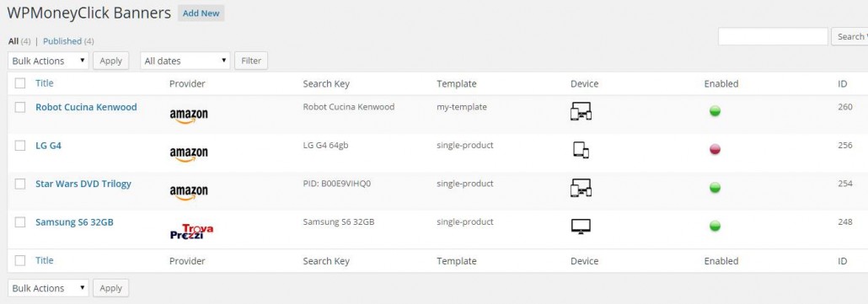This screenshot has width=868, height=304.
Task: Click the Amazon logo for Robot Cucina Kenwood
Action: tap(189, 116)
